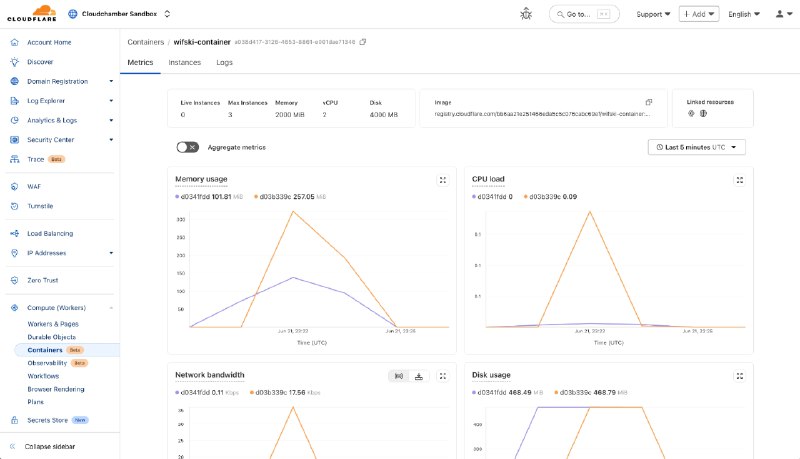Expand Analytics & Logs submenu arrow
This screenshot has height=459, width=800.
111,120
